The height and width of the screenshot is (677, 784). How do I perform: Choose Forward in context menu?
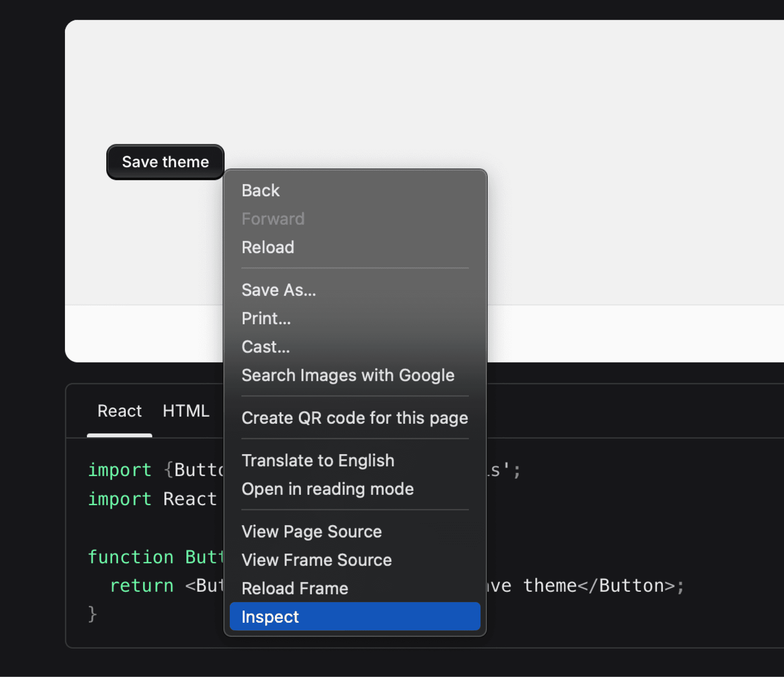point(273,219)
